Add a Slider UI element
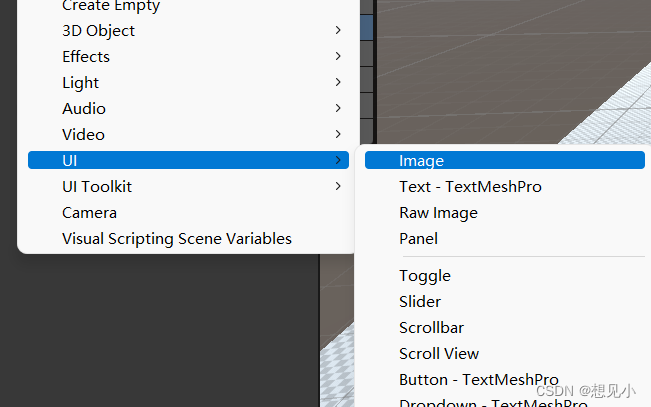The image size is (651, 407). click(504, 302)
